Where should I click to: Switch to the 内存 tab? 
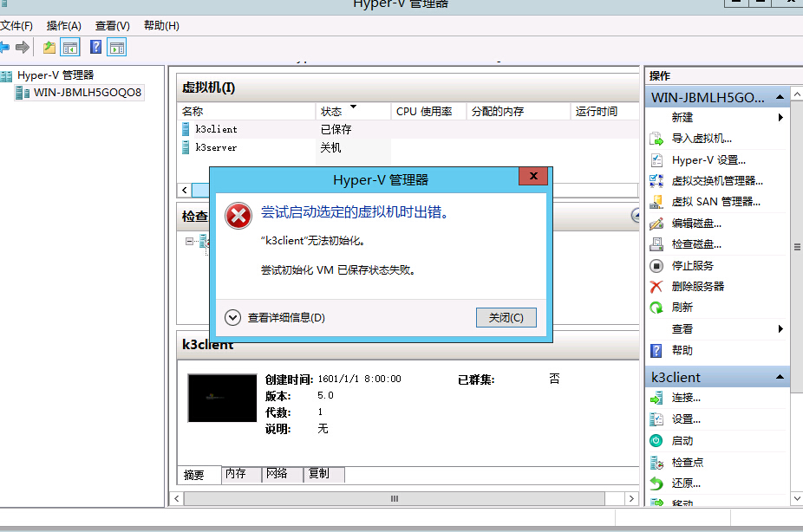(241, 474)
